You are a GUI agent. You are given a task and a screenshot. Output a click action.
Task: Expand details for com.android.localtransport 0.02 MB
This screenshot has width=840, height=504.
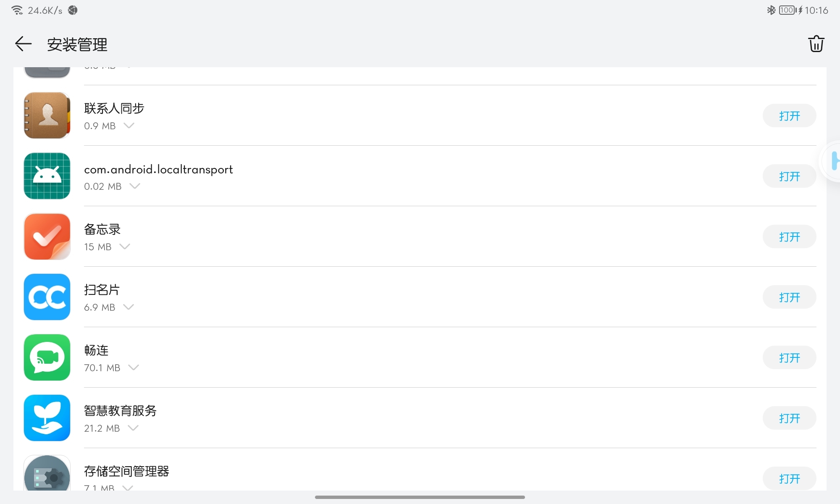click(135, 186)
